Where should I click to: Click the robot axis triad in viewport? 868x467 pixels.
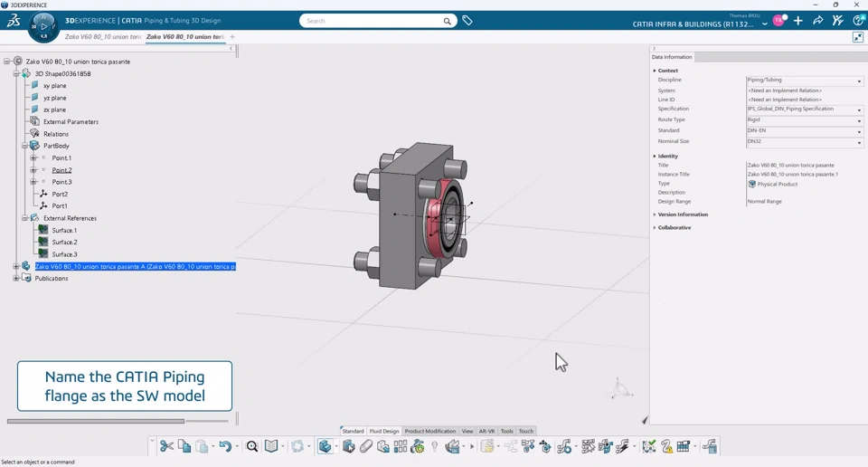[x=620, y=388]
